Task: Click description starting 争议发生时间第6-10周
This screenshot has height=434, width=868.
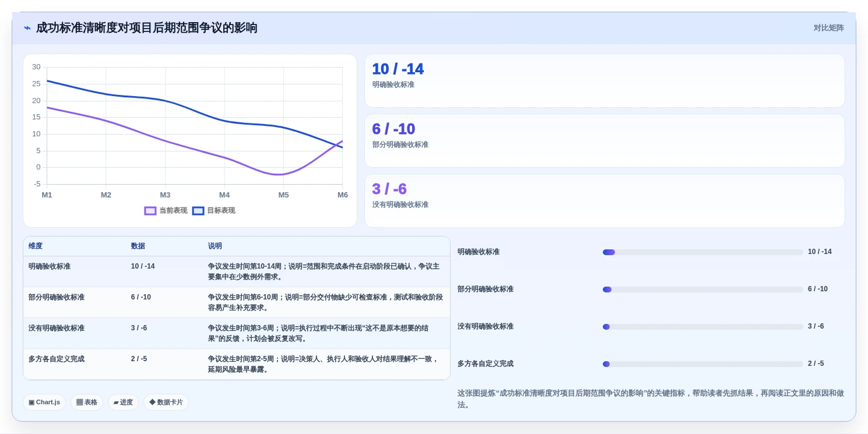Action: (x=325, y=302)
